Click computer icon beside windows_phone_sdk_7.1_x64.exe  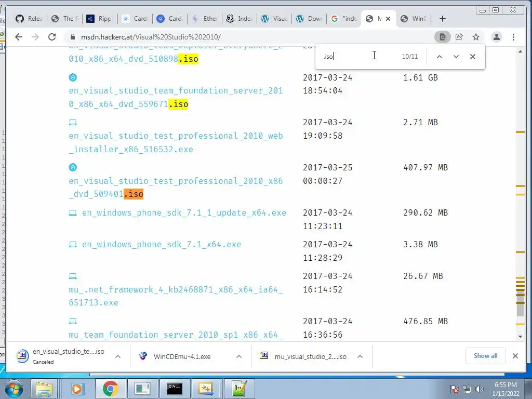click(73, 244)
